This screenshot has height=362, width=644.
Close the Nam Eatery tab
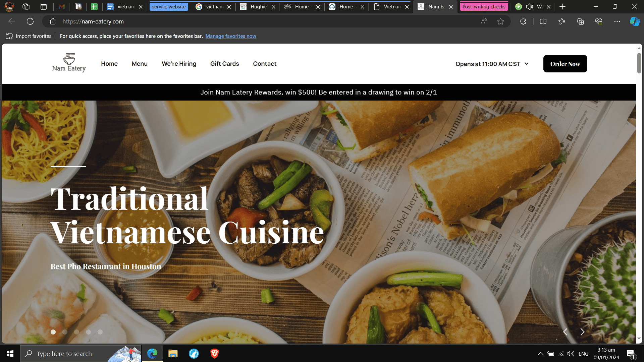pyautogui.click(x=451, y=7)
